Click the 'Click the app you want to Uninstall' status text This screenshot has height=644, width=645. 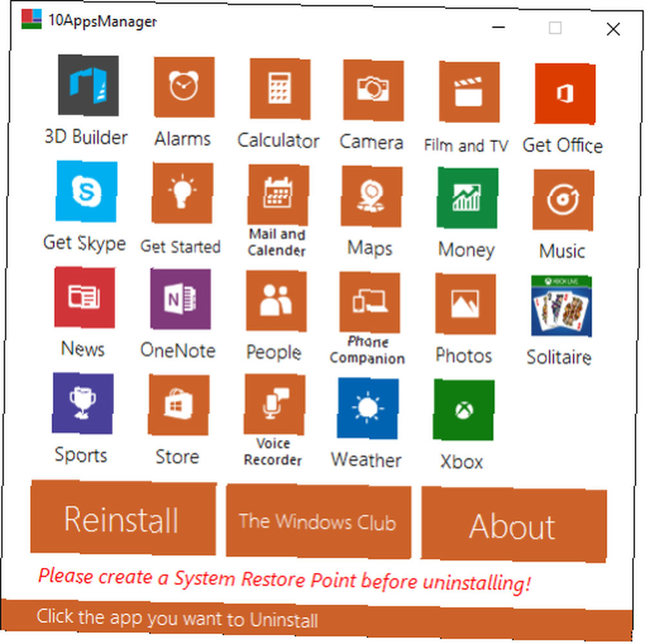[177, 618]
